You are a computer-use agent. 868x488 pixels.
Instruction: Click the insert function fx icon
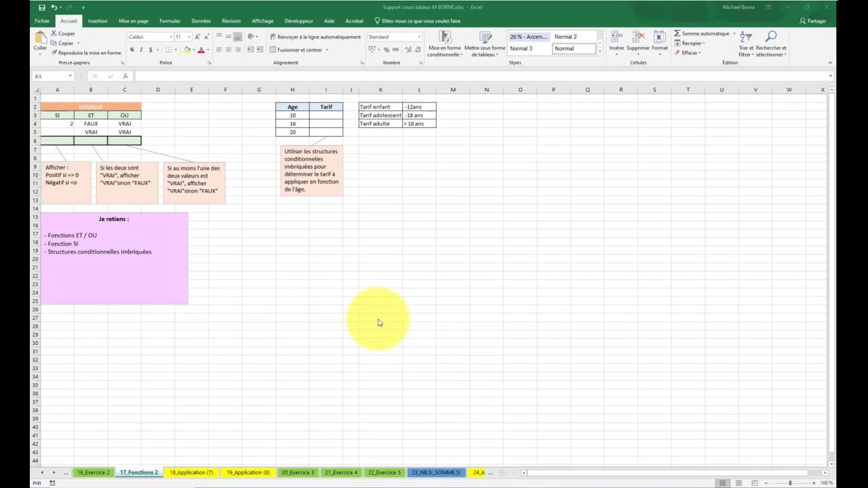(x=125, y=76)
